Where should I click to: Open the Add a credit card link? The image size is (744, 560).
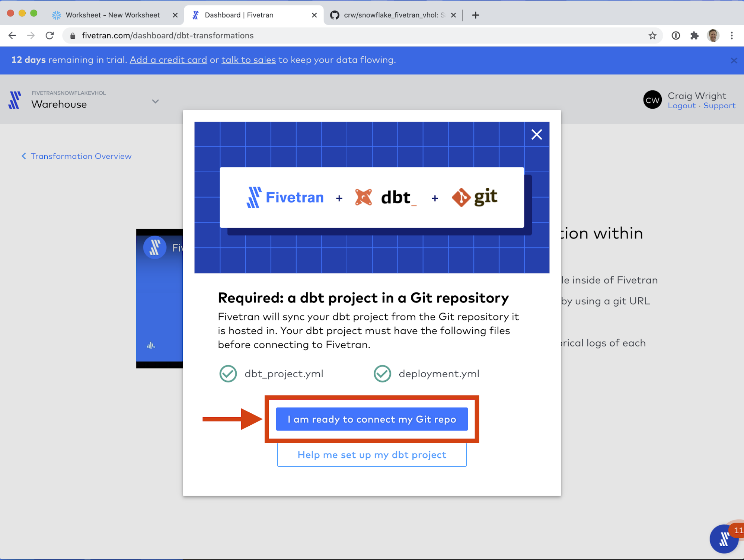(x=168, y=60)
